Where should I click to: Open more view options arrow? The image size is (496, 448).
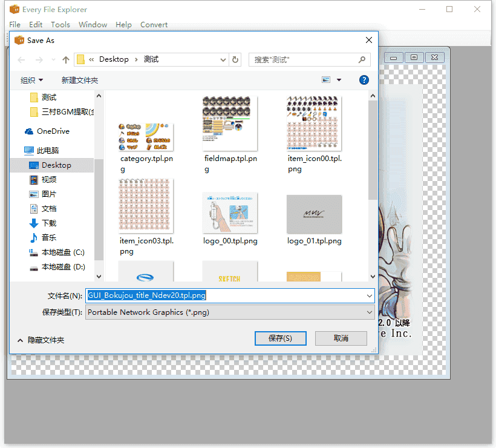coord(339,80)
